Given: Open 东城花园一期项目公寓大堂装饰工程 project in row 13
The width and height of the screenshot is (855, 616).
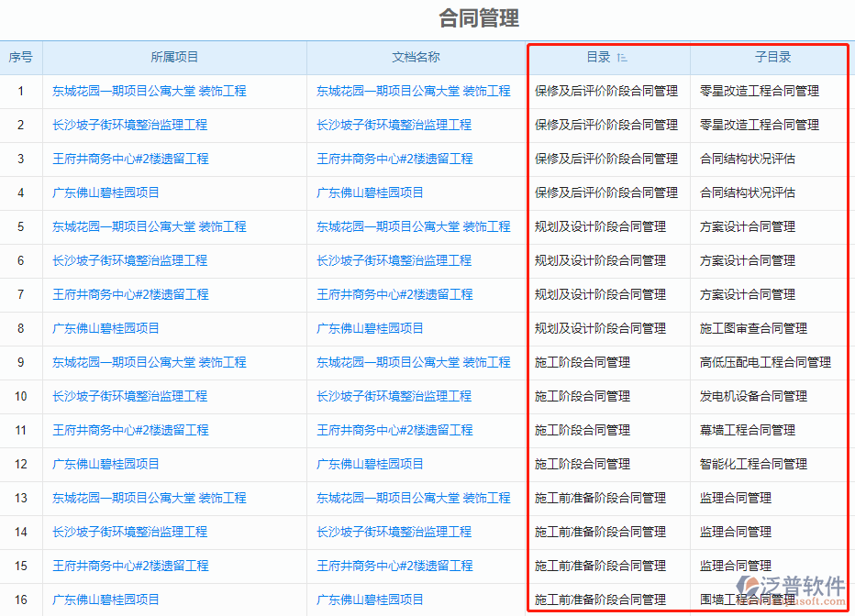Looking at the screenshot, I should 148,498.
